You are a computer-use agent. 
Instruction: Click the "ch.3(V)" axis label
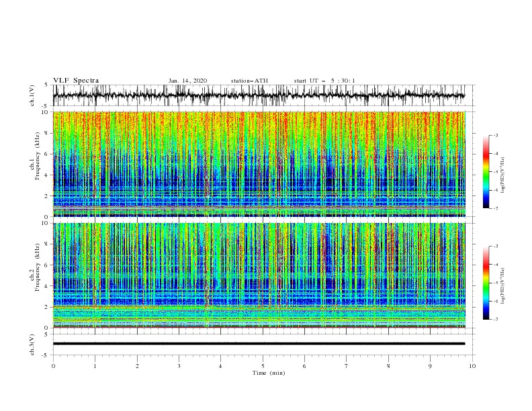(x=32, y=345)
